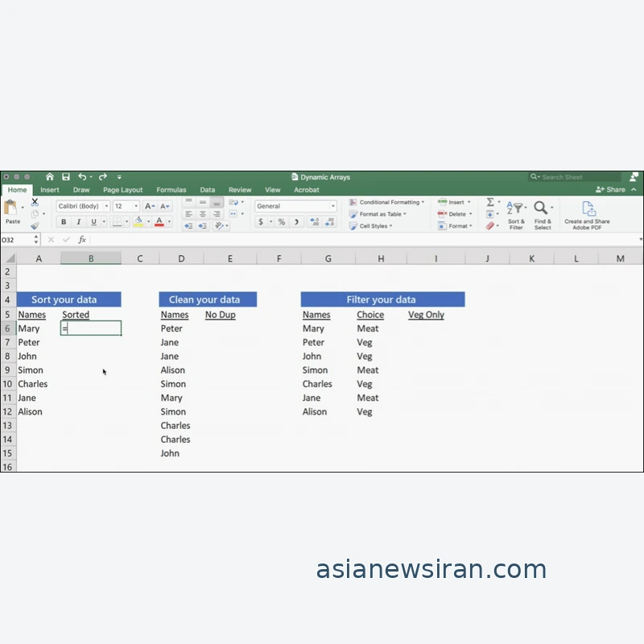This screenshot has width=644, height=644.
Task: Expand the Cell Styles menu
Action: coord(370,226)
